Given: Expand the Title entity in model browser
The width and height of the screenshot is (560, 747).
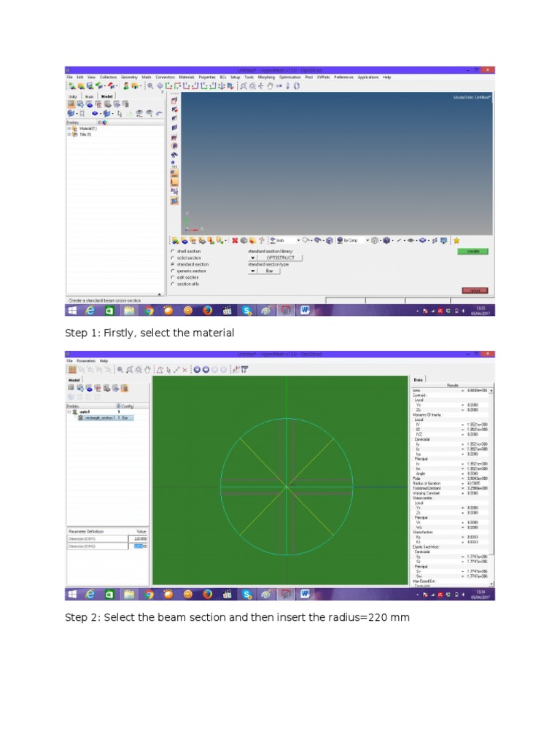Looking at the screenshot, I should click(x=69, y=134).
